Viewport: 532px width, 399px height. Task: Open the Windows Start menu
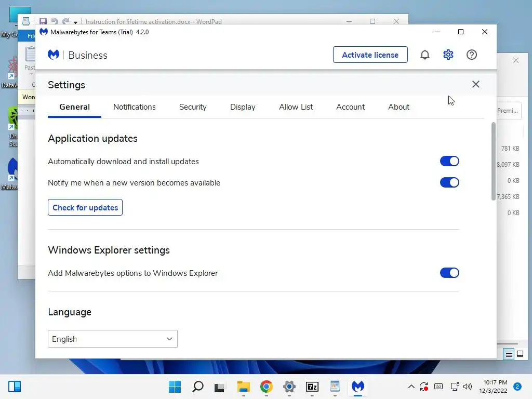click(175, 387)
